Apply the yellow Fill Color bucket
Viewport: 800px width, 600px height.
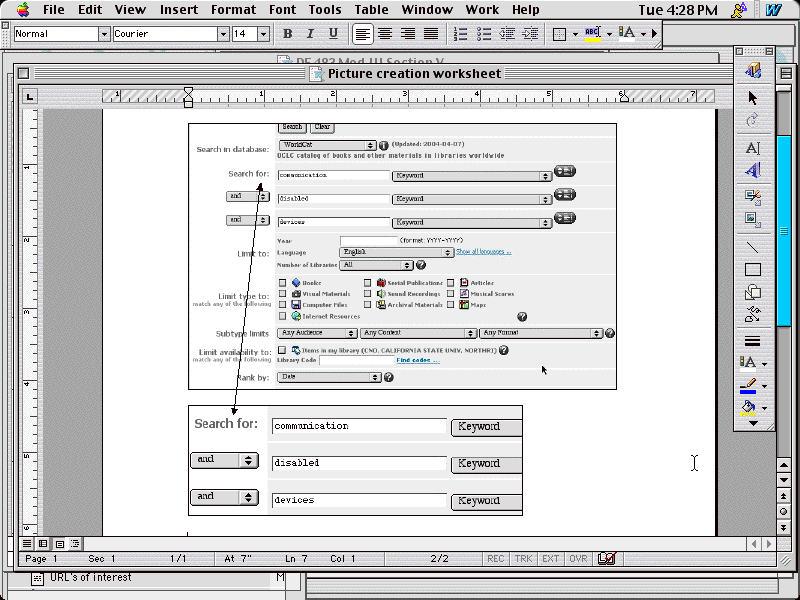pyautogui.click(x=748, y=408)
